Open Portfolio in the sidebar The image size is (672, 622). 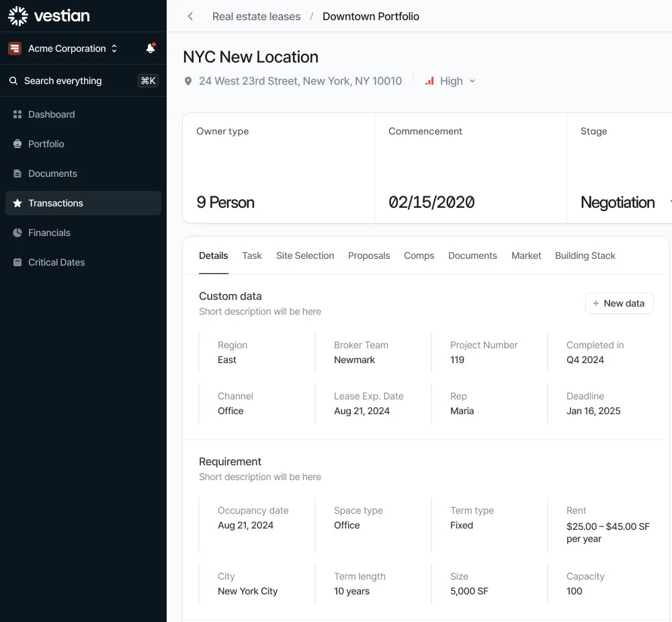83,144
